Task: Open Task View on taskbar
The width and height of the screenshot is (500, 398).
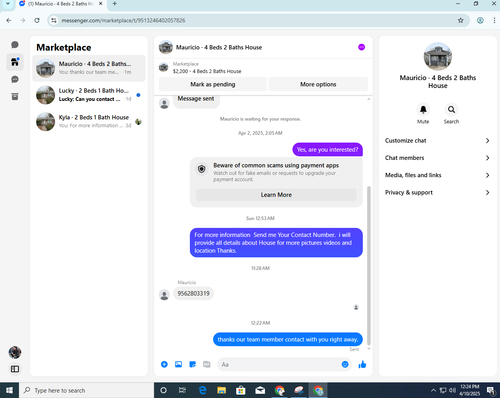Action: [182, 390]
